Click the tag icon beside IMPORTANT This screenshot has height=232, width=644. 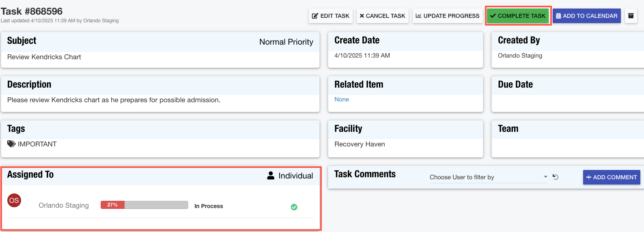[x=11, y=144]
